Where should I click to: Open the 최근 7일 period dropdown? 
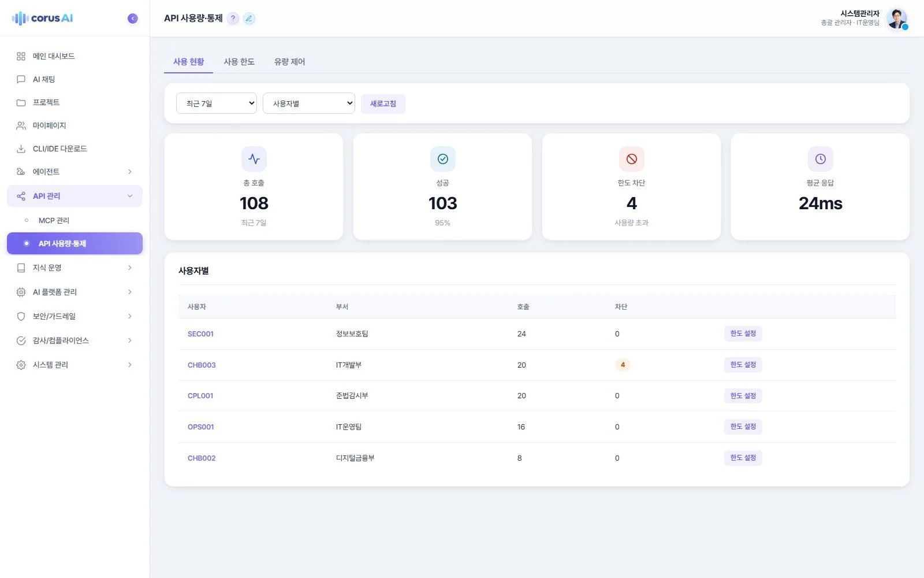click(x=217, y=103)
